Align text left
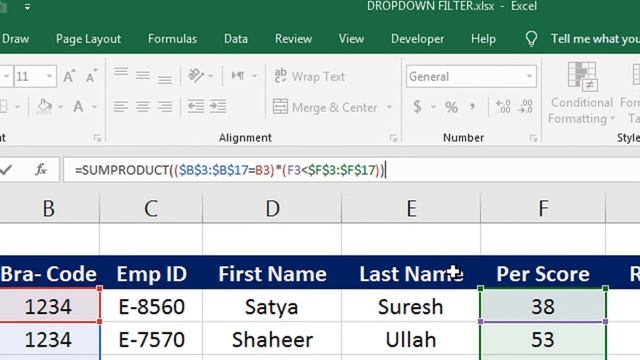Viewport: 640px width, 360px height. (x=121, y=107)
